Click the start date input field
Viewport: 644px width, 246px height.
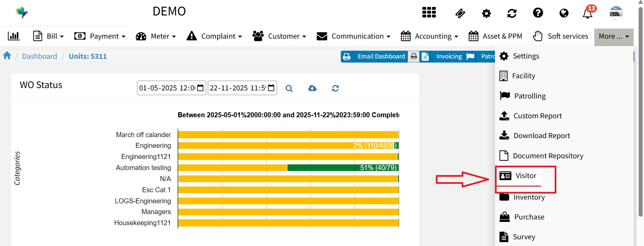167,88
